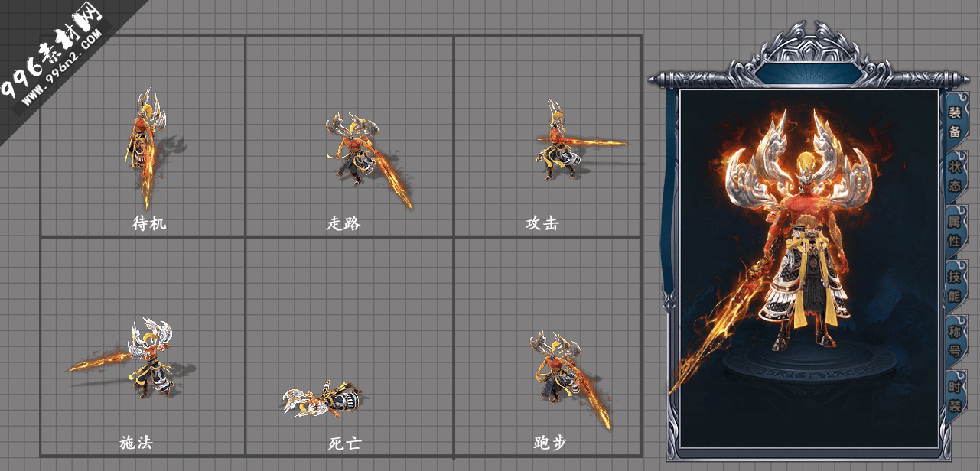Viewport: 980px width, 471px height.
Task: Switch to the 称号 title tab
Action: [x=955, y=341]
